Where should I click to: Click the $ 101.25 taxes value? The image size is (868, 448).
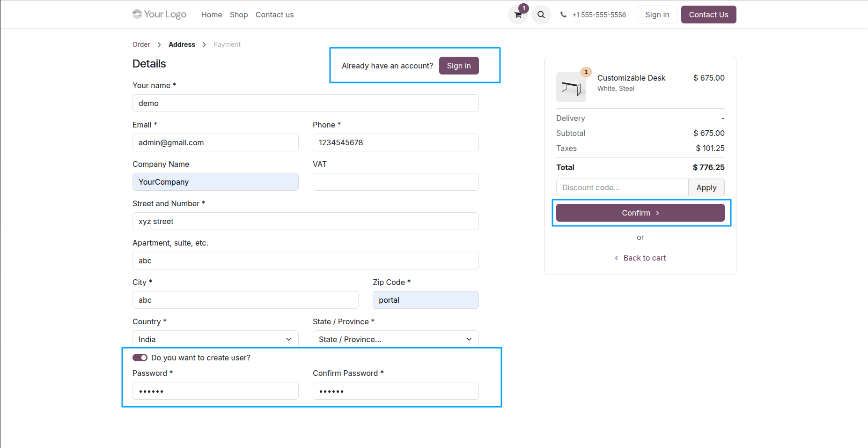point(710,148)
